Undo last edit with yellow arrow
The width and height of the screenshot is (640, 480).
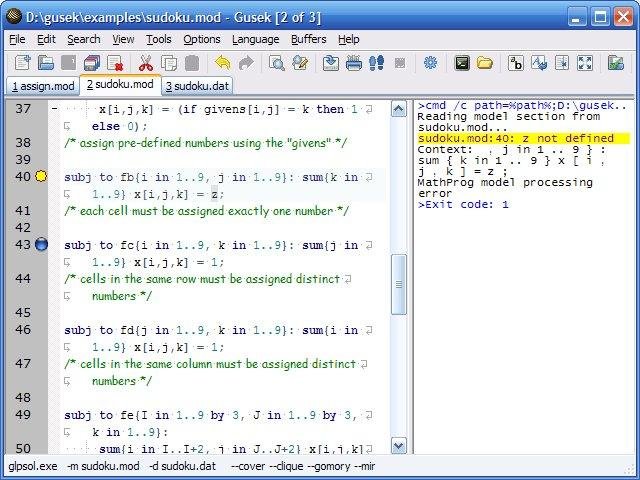point(223,63)
